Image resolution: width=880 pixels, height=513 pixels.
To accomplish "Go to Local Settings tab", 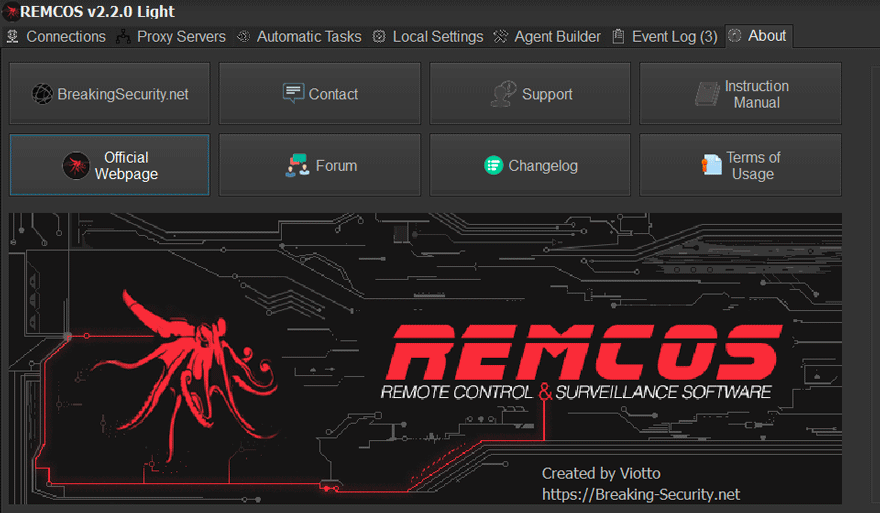I will (x=428, y=37).
